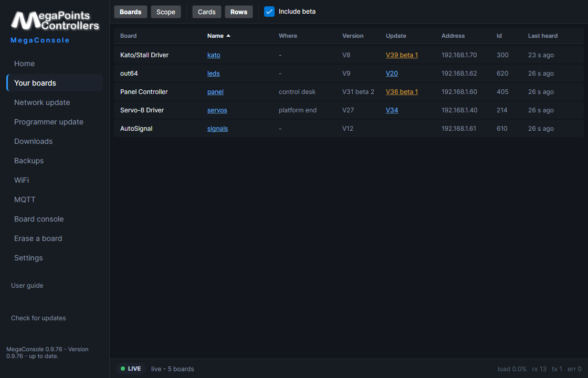The width and height of the screenshot is (588, 378).
Task: Open the leds board link
Action: click(x=213, y=73)
